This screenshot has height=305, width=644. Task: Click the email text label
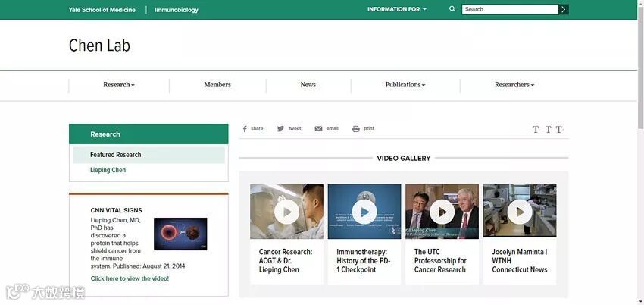[333, 129]
